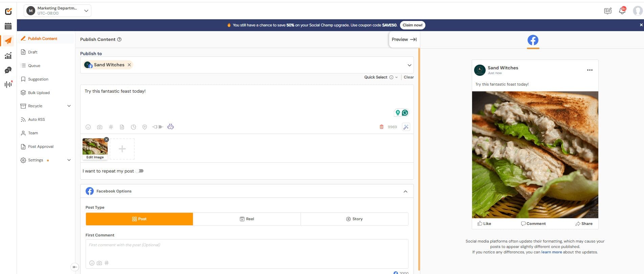This screenshot has width=644, height=274.
Task: Switch to Facebook preview tab
Action: tap(533, 40)
